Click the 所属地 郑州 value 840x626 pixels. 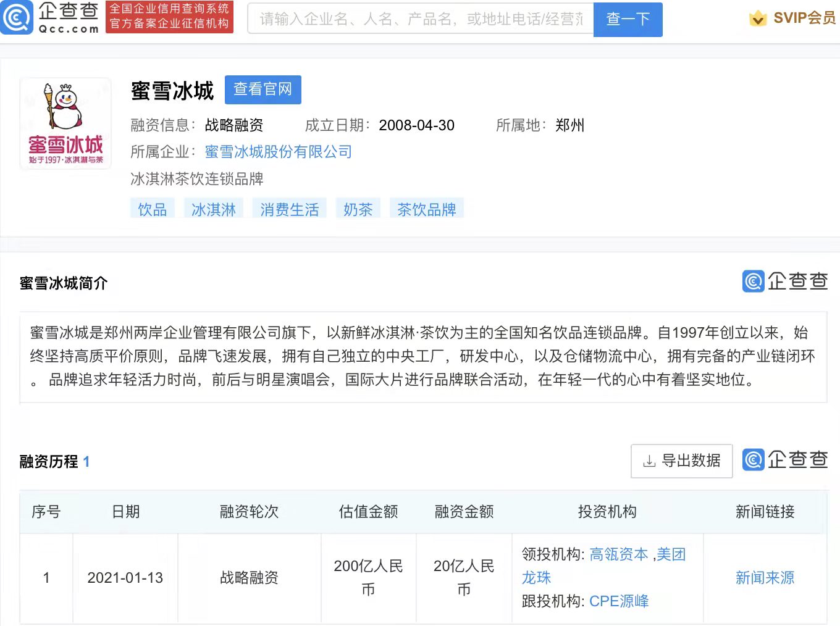(569, 125)
